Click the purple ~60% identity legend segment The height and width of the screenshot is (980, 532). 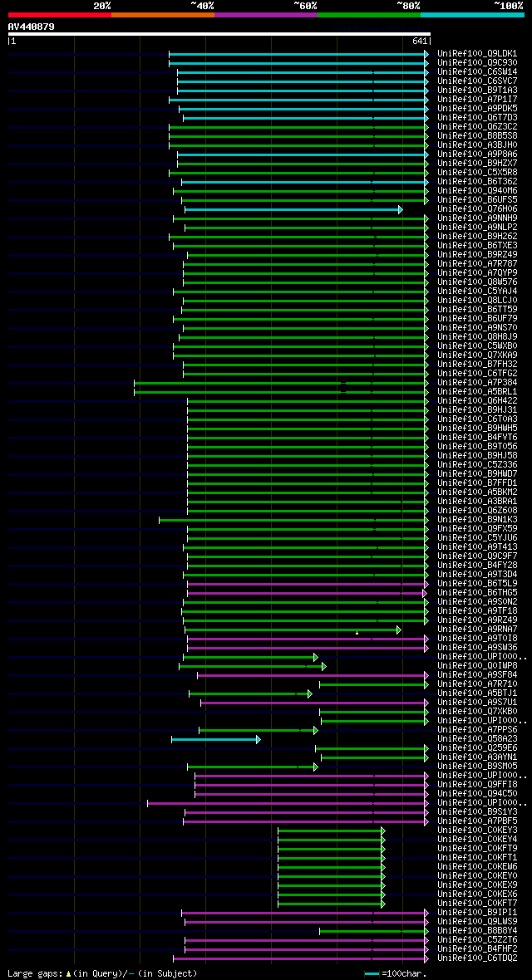pyautogui.click(x=266, y=14)
